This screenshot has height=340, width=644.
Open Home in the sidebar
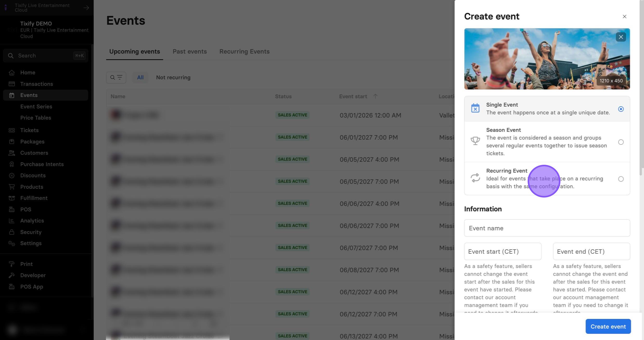point(28,73)
